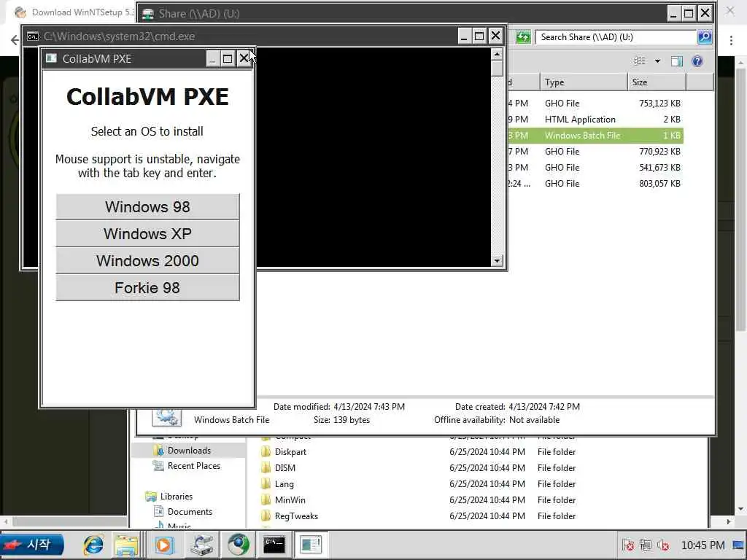The height and width of the screenshot is (560, 747).
Task: Choose Windows XP to install
Action: pos(147,234)
